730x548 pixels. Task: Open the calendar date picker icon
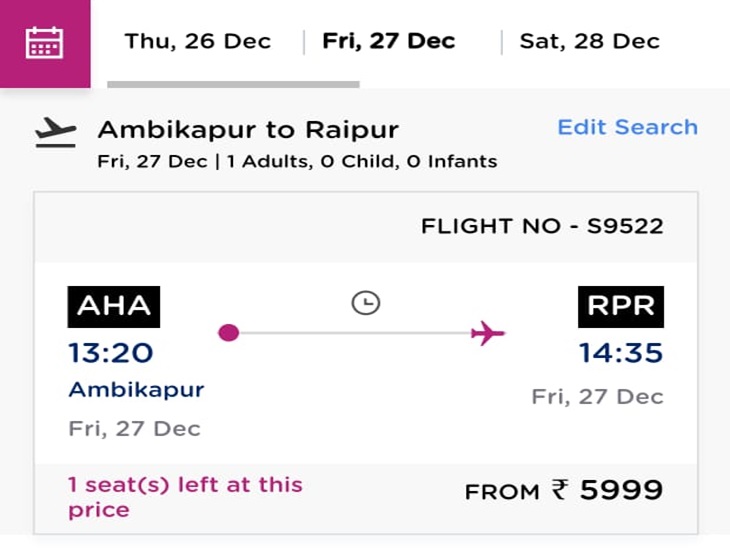pyautogui.click(x=45, y=42)
